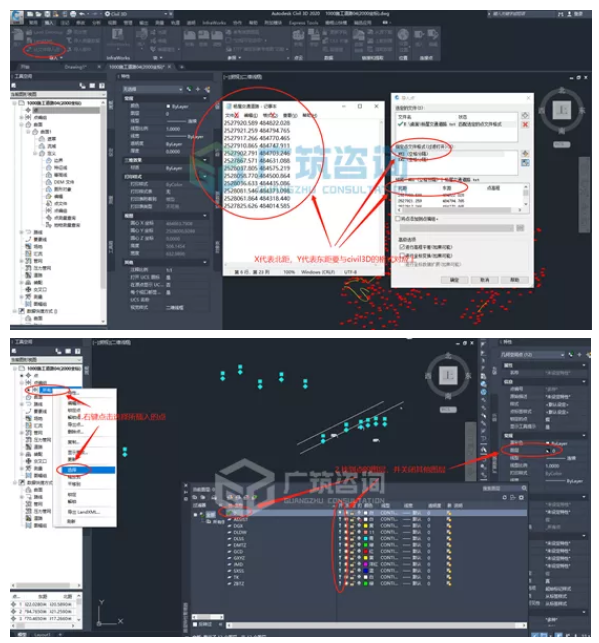
Task: Click the help icon in upper toolspace header
Action: pos(101,86)
